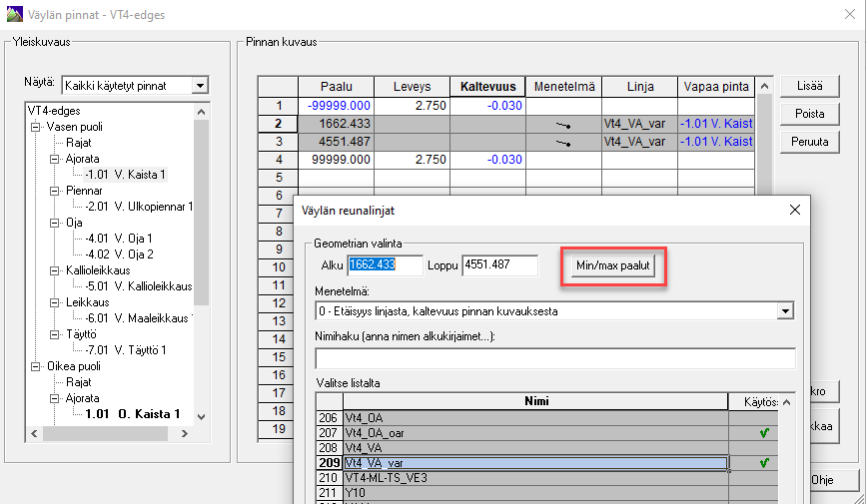Collapse the Leikkaus tree node
866x504 pixels.
pyautogui.click(x=54, y=302)
